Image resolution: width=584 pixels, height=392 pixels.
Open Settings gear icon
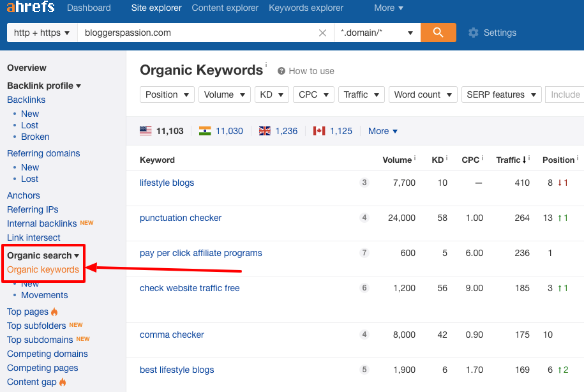pos(474,33)
